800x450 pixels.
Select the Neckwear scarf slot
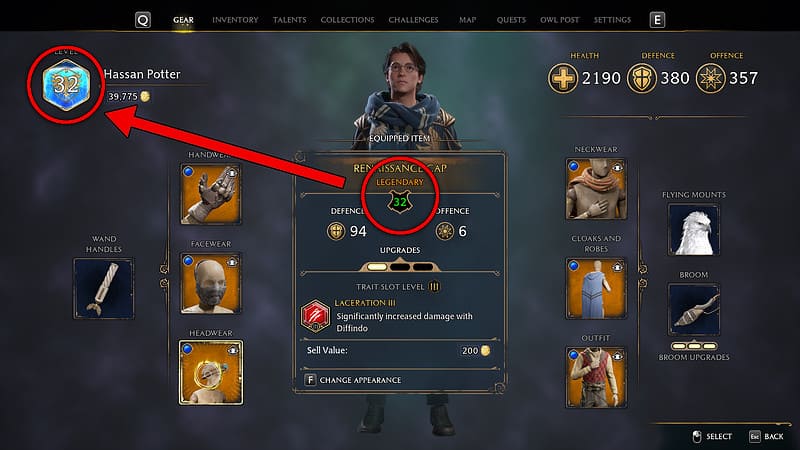point(596,189)
